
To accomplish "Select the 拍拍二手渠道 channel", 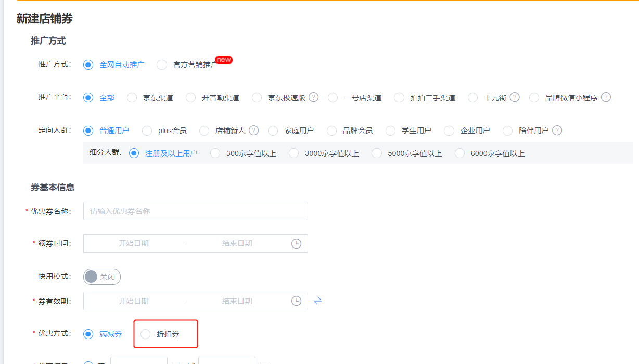I will (x=399, y=97).
